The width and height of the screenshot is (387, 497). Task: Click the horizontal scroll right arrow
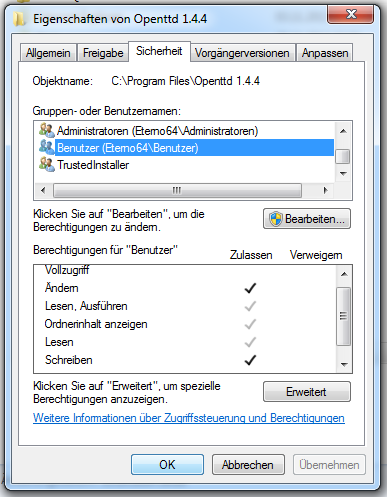click(326, 190)
